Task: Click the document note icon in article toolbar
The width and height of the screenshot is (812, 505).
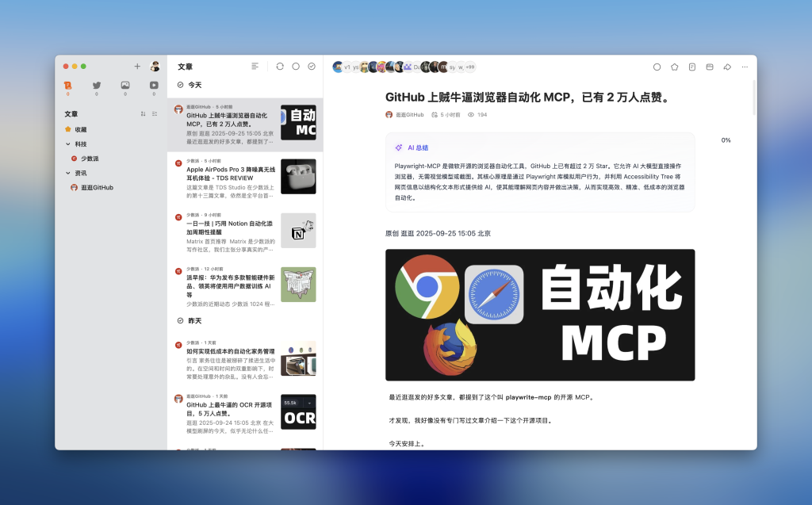Action: [691, 67]
